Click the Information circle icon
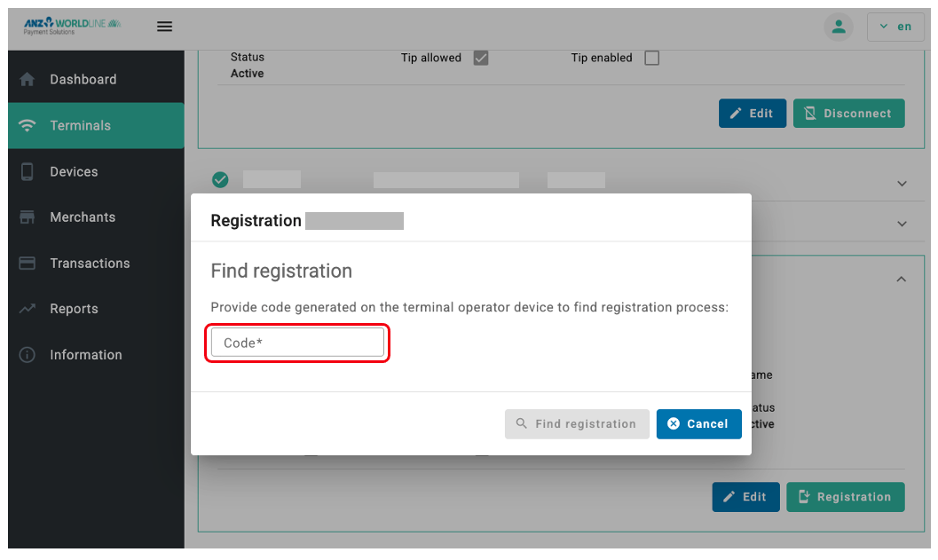The width and height of the screenshot is (938, 560). [28, 355]
